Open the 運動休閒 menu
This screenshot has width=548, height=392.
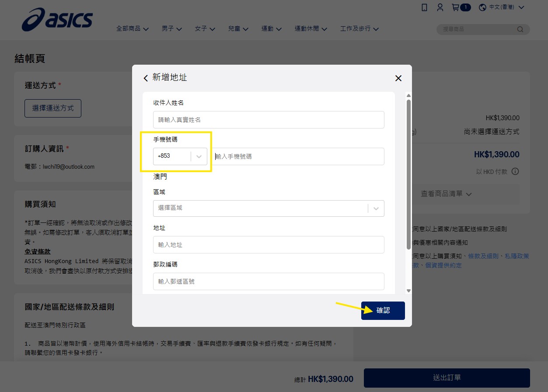[311, 28]
